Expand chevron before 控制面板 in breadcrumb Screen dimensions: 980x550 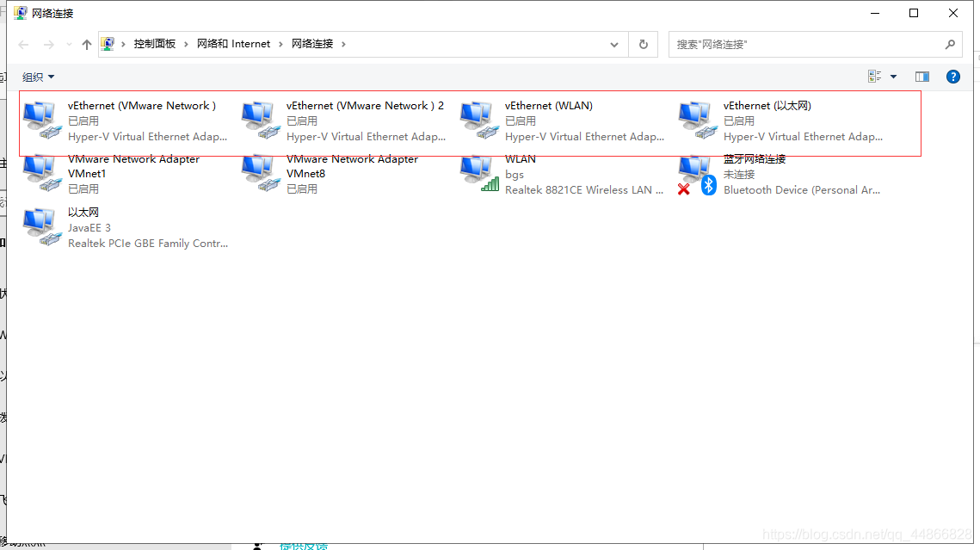click(x=123, y=44)
